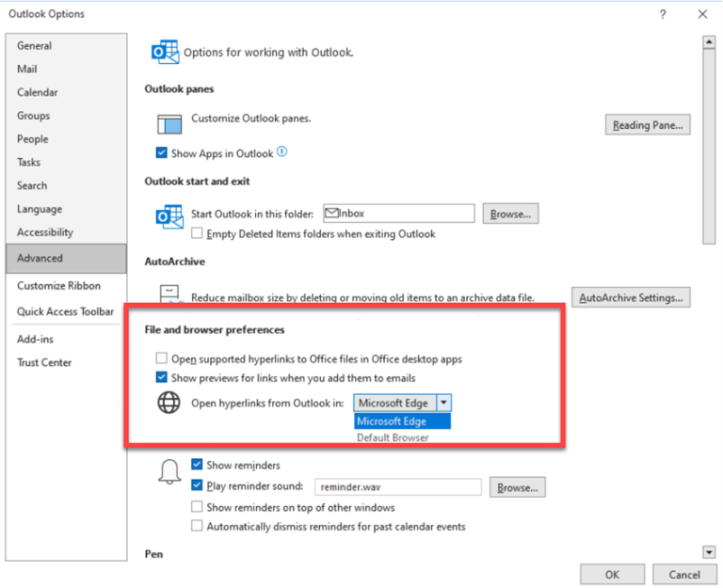Select Microsoft Edge in the dropdown list

click(402, 421)
